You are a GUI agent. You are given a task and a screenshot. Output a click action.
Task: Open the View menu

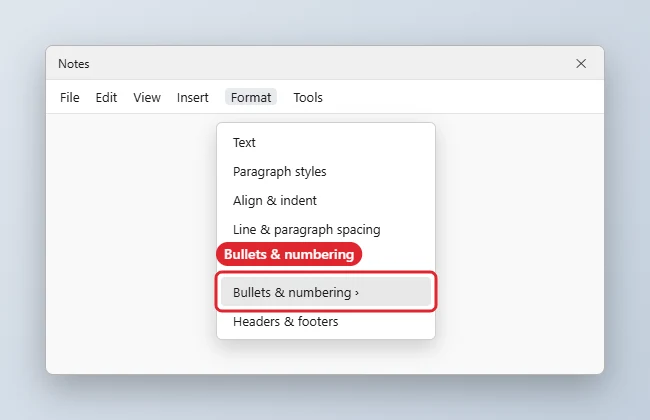pos(147,97)
